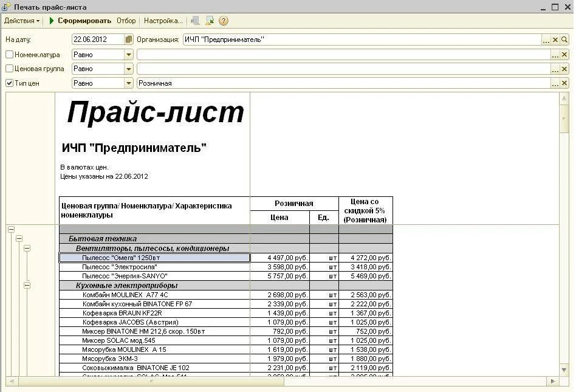The width and height of the screenshot is (576, 392).
Task: Click the Сформировать button
Action: tap(80, 21)
